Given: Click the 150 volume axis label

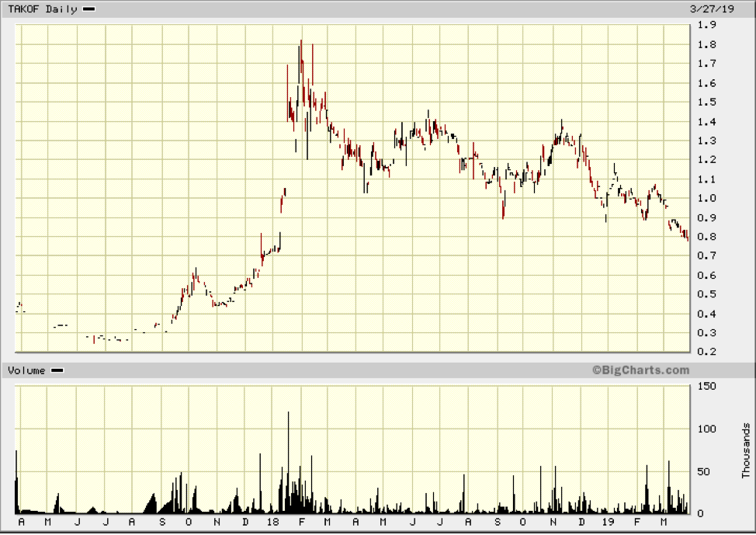Looking at the screenshot, I should pos(707,386).
